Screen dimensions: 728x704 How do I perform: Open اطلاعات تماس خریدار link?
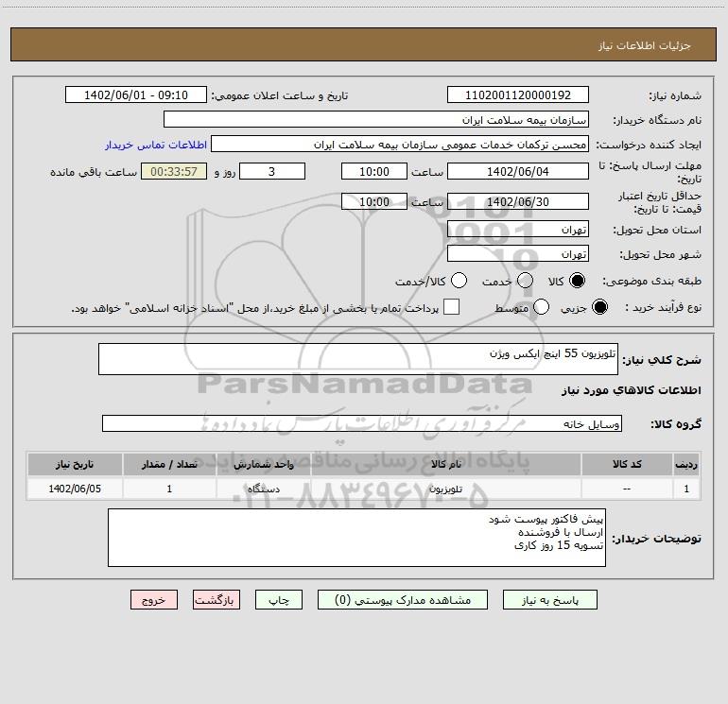pyautogui.click(x=156, y=145)
